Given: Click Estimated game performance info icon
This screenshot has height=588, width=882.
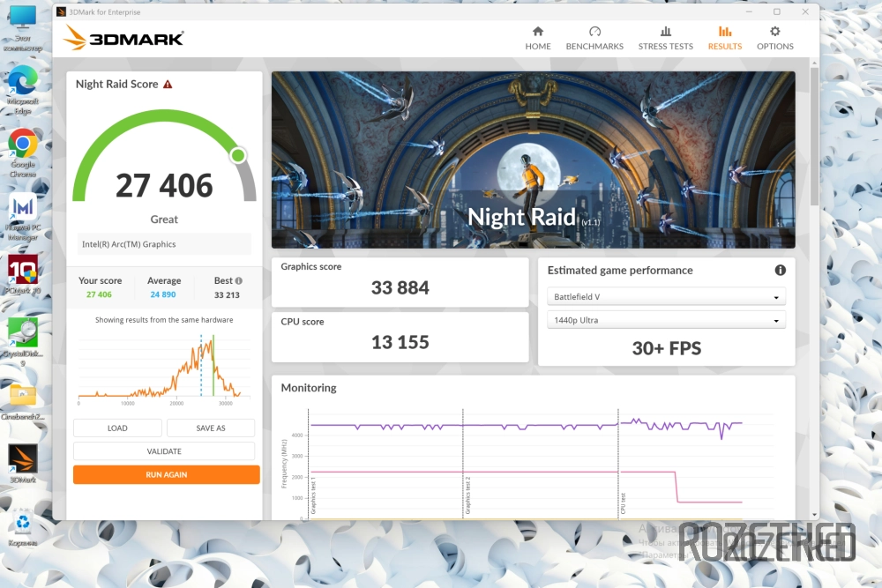Looking at the screenshot, I should (780, 271).
